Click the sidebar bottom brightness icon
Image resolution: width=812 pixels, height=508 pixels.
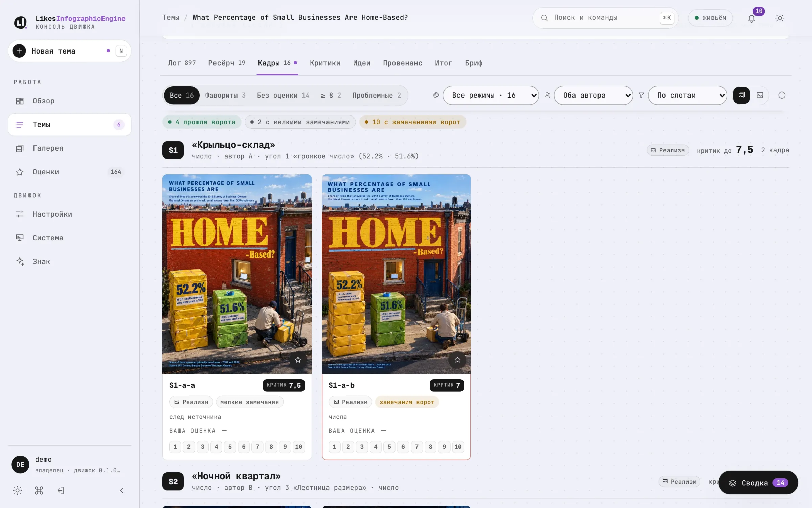pyautogui.click(x=18, y=490)
